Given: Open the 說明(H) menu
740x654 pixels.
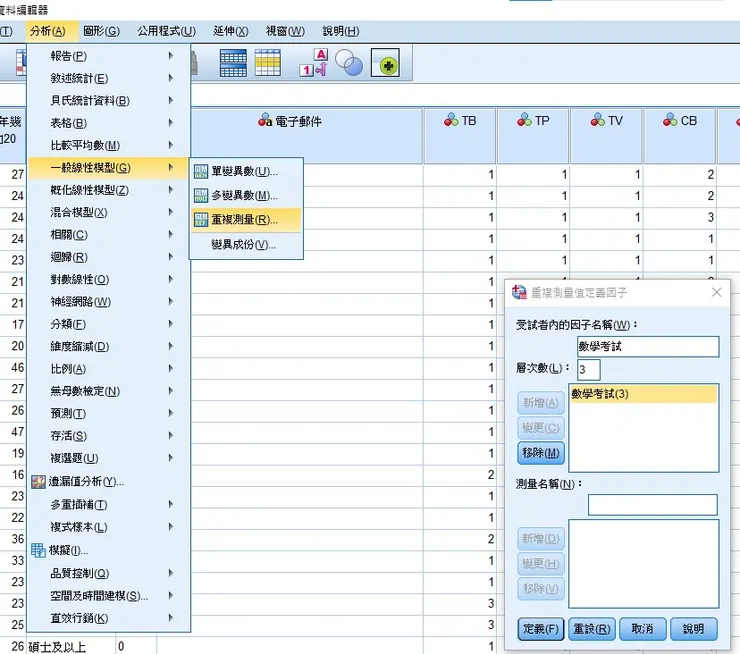Looking at the screenshot, I should [341, 31].
